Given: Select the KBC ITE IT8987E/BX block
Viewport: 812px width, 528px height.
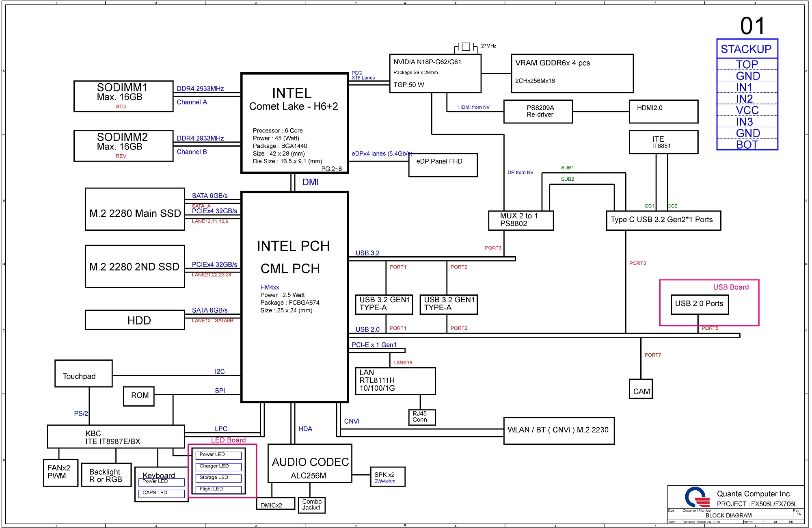Looking at the screenshot, I should pyautogui.click(x=116, y=437).
